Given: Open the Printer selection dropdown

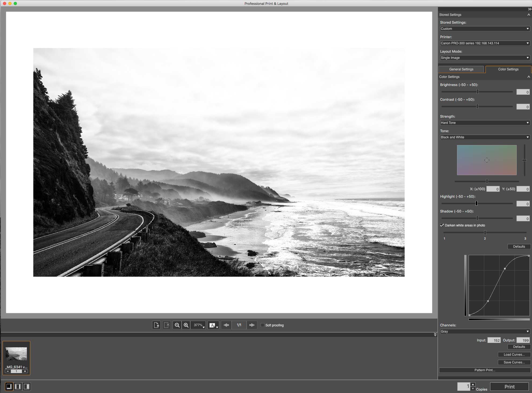Looking at the screenshot, I should tap(485, 43).
